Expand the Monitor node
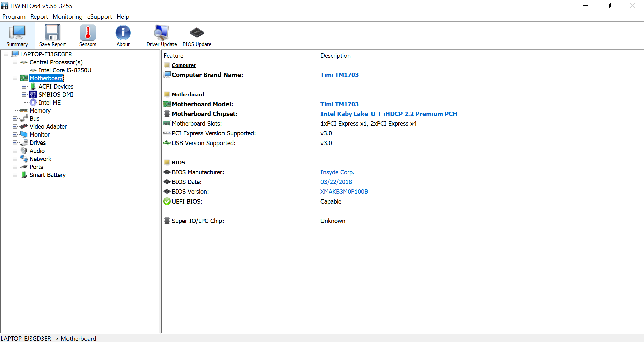644x342 pixels. coord(15,135)
